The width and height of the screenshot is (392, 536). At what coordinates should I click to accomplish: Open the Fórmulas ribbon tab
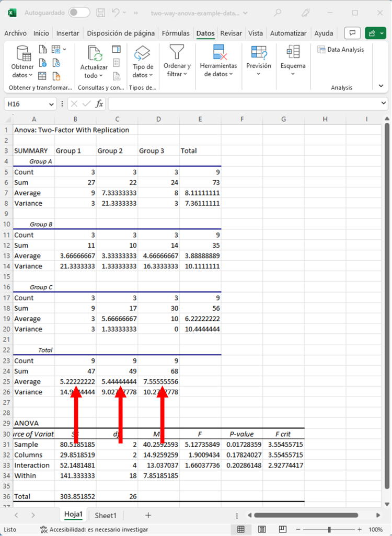(176, 33)
